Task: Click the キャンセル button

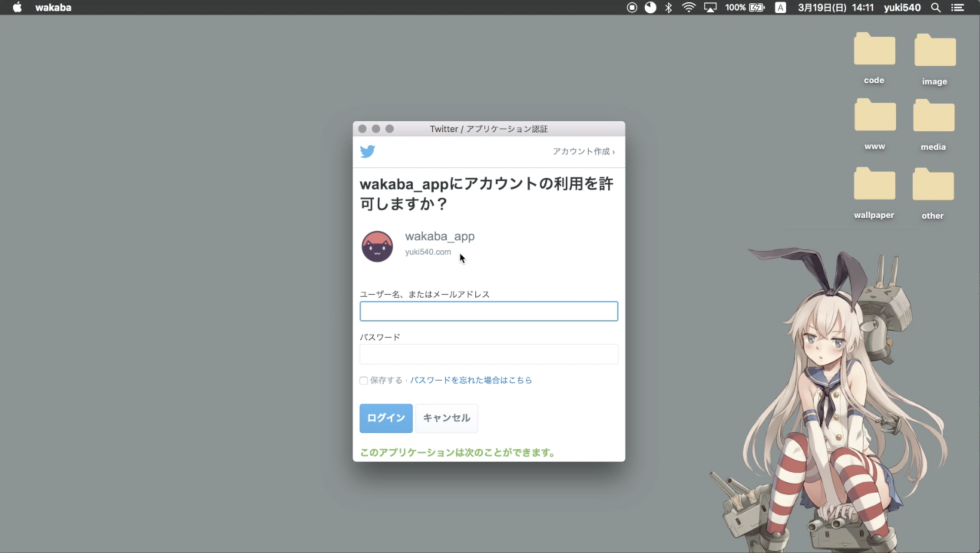Action: (x=446, y=418)
